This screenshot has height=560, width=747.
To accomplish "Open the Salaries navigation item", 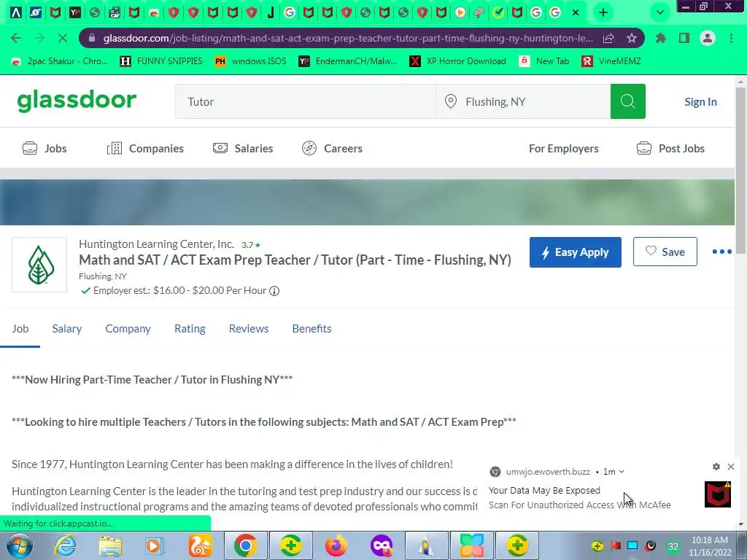I will pos(243,149).
